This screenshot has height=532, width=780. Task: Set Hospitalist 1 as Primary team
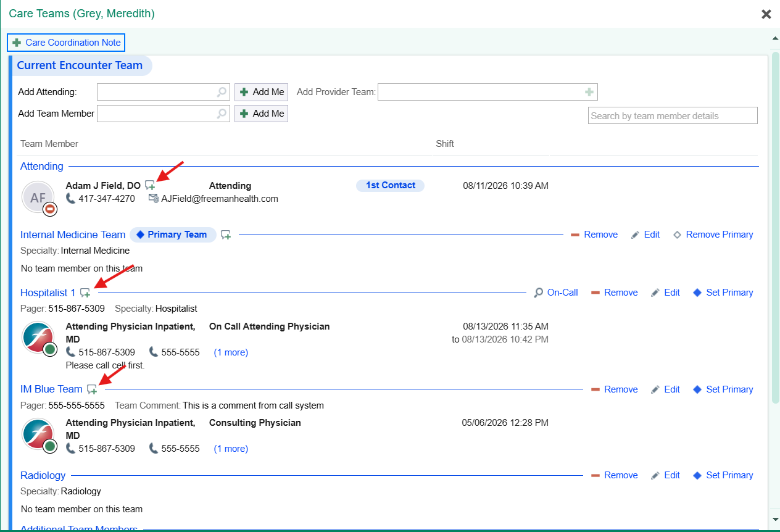click(x=723, y=293)
